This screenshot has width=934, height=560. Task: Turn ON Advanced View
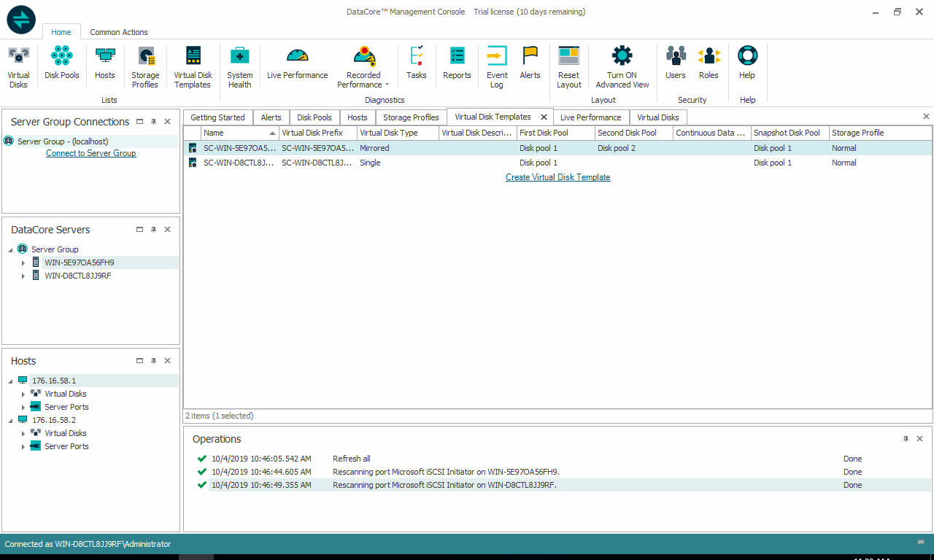pyautogui.click(x=622, y=67)
